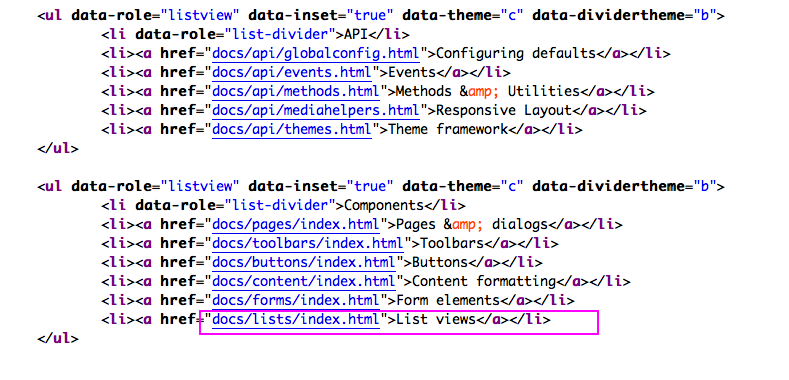Viewport: 789px width, 380px height.
Task: Click the 'Responsive Layout' anchor text
Action: pos(504,111)
